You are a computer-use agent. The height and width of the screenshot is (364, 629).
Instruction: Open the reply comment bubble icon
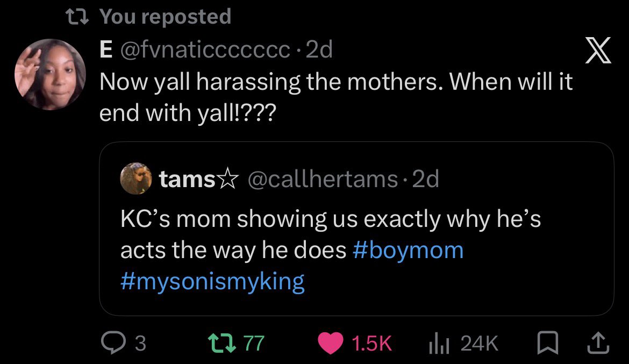click(113, 343)
